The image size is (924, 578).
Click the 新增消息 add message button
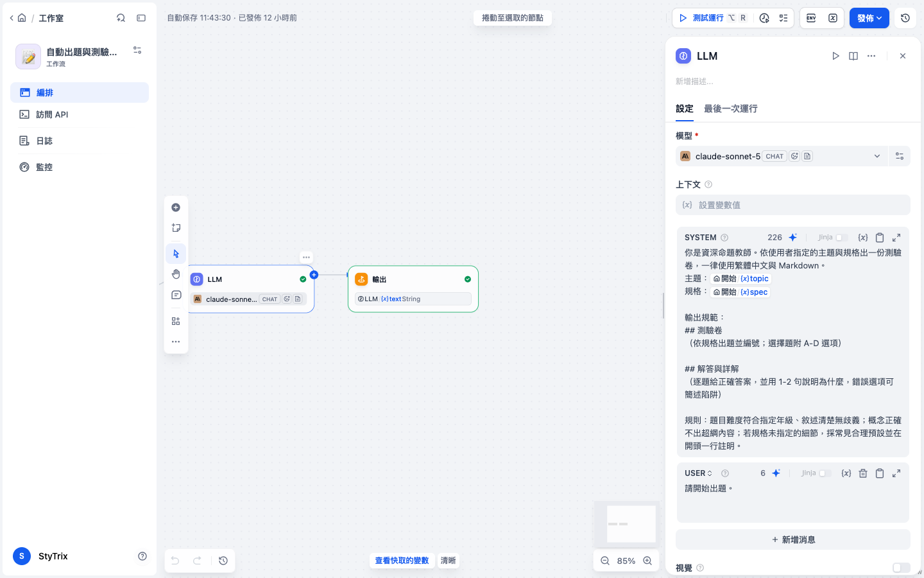click(793, 539)
